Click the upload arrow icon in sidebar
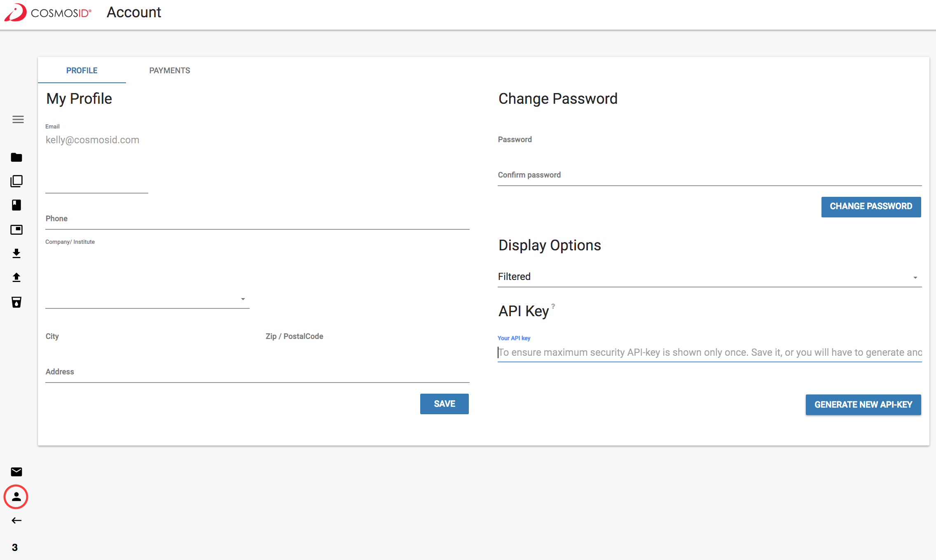The width and height of the screenshot is (936, 560). [x=16, y=278]
